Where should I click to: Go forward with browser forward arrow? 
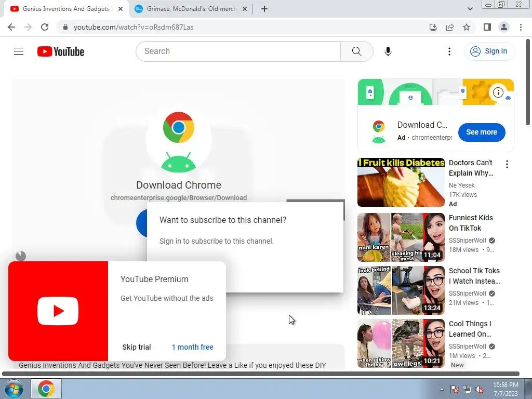tap(28, 27)
